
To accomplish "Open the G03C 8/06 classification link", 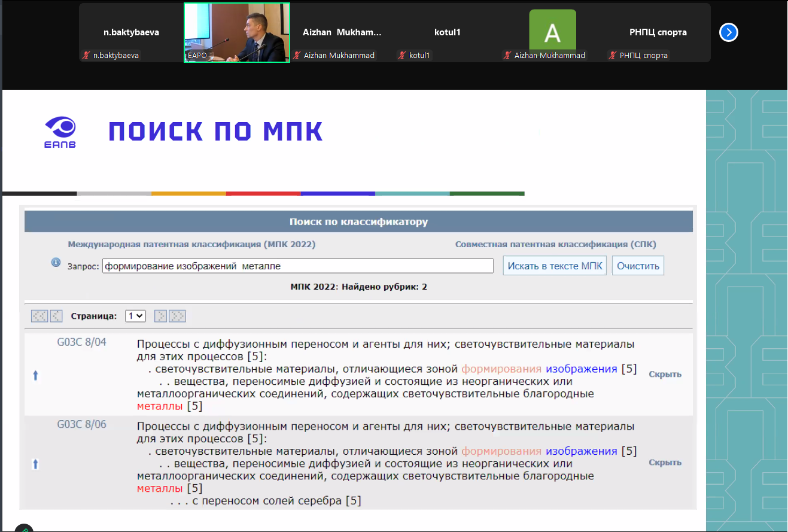I will 81,424.
